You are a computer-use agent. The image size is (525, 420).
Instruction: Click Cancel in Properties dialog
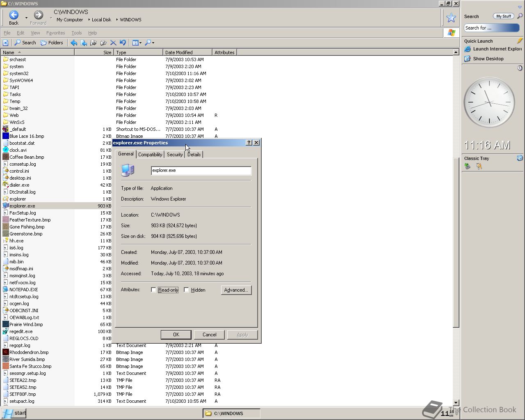tap(209, 335)
